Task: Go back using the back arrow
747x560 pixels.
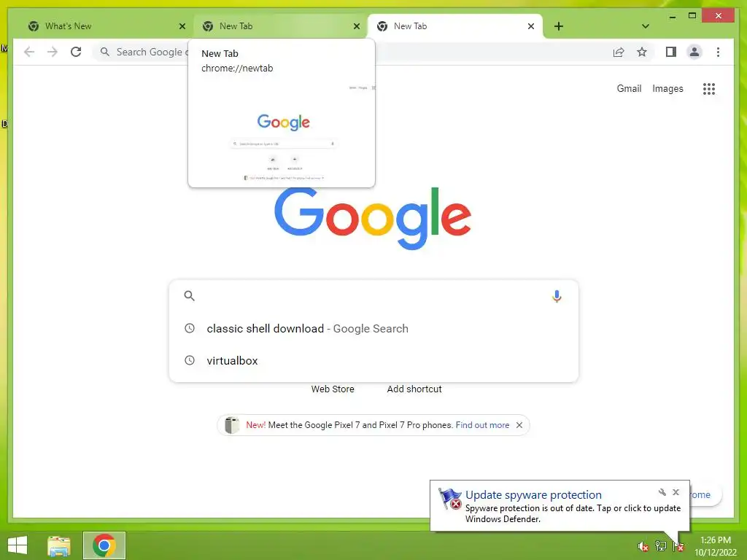Action: pyautogui.click(x=29, y=52)
